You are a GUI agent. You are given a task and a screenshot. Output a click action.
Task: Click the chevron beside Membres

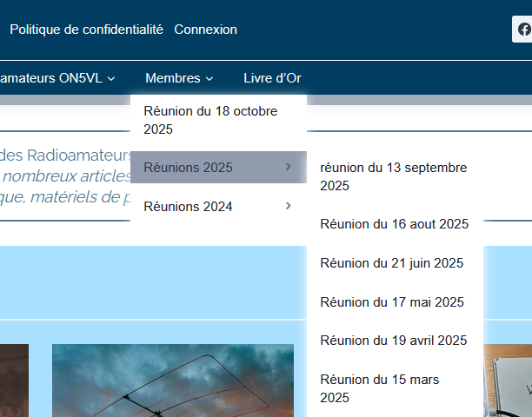coord(209,79)
